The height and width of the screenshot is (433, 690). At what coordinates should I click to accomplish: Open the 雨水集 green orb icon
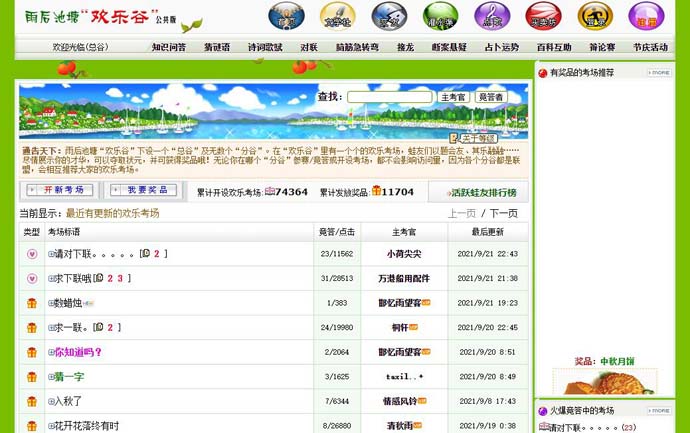click(440, 17)
